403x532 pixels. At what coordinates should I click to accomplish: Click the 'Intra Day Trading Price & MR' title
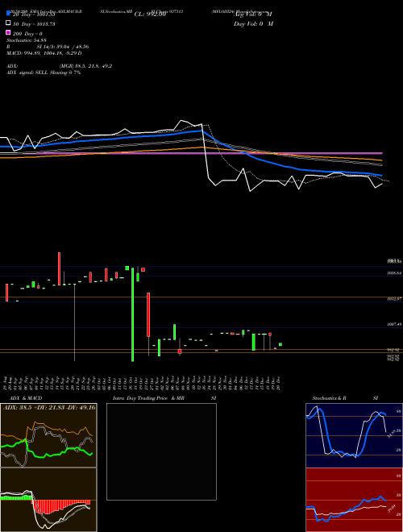click(148, 398)
